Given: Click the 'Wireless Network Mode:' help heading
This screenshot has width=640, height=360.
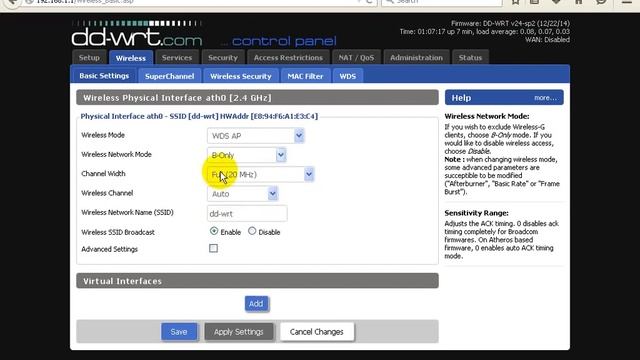Looking at the screenshot, I should pos(487,116).
